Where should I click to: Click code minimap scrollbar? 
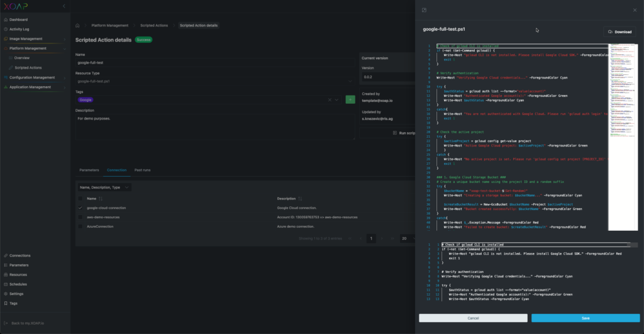[623, 137]
